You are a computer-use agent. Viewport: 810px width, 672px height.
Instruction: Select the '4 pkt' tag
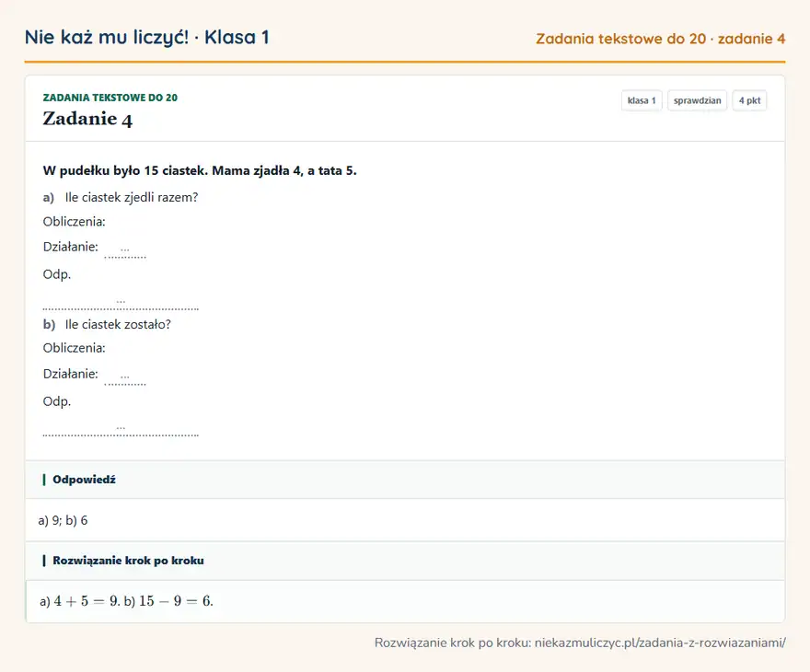tap(749, 100)
